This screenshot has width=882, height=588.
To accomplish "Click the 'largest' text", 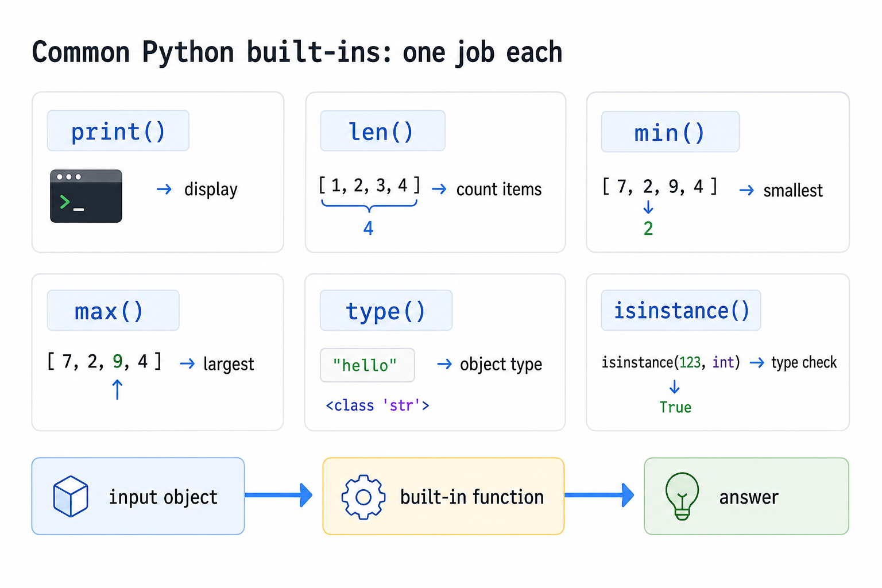I will click(x=229, y=364).
